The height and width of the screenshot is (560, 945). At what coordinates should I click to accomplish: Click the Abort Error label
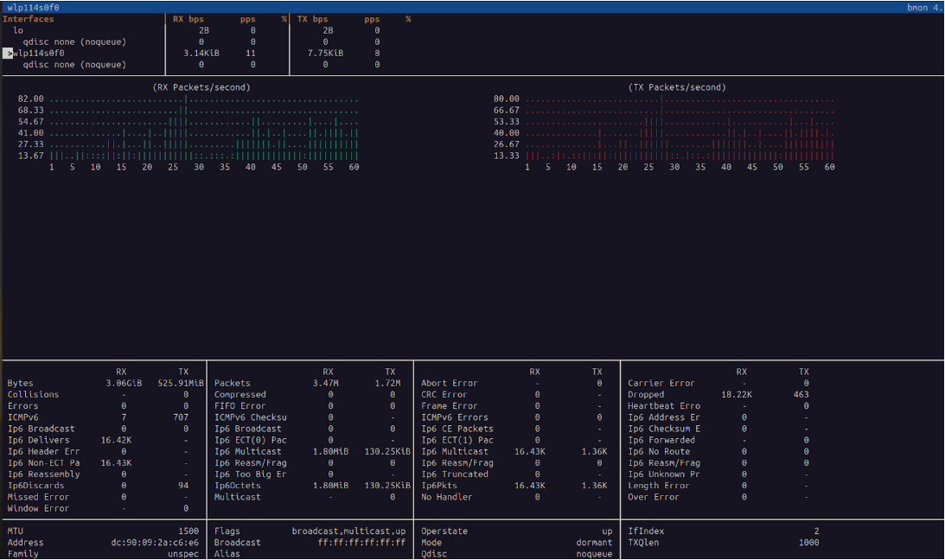[449, 384]
